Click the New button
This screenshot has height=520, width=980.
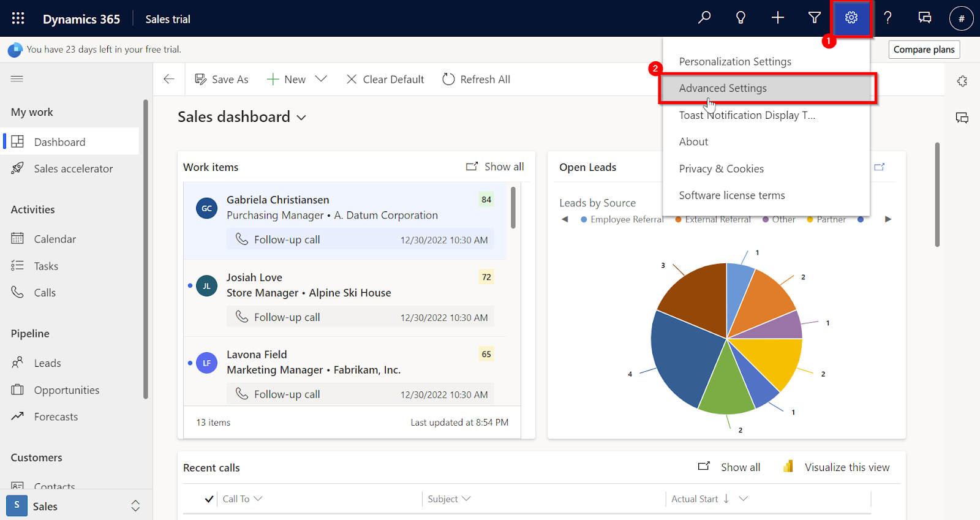tap(286, 79)
